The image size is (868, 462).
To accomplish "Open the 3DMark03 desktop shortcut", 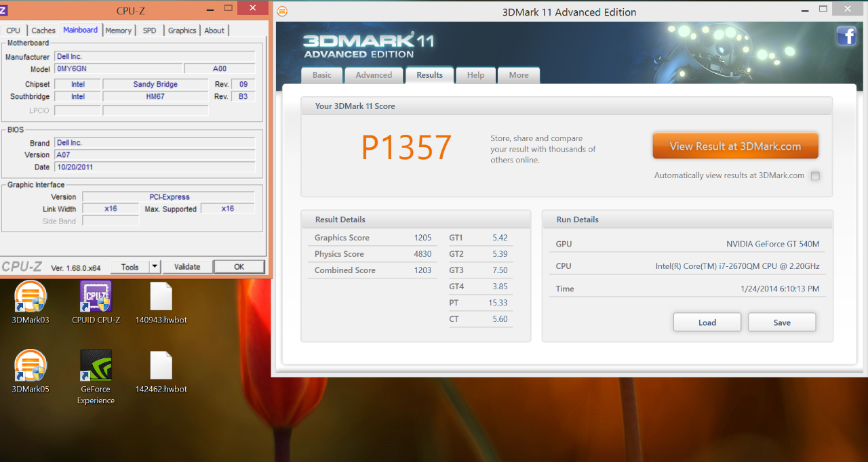I will tap(31, 303).
